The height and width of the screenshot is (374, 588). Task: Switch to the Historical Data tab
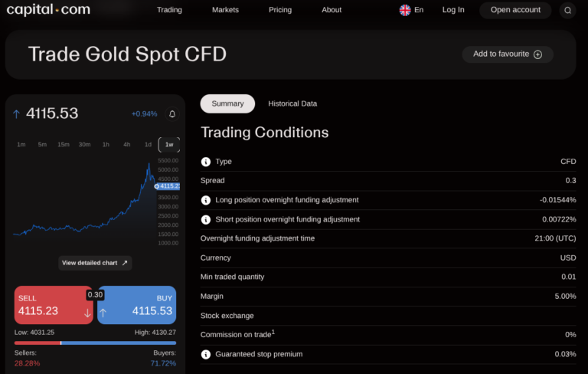292,103
